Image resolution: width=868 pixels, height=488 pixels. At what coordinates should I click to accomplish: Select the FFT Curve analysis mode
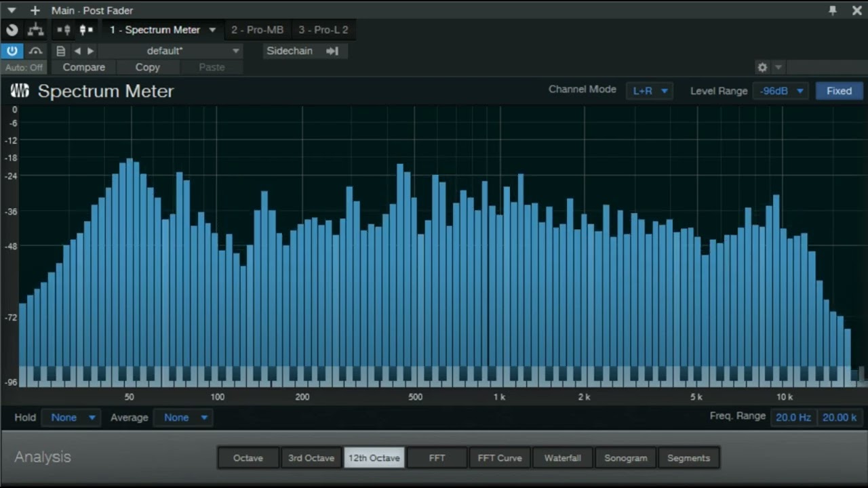point(500,458)
